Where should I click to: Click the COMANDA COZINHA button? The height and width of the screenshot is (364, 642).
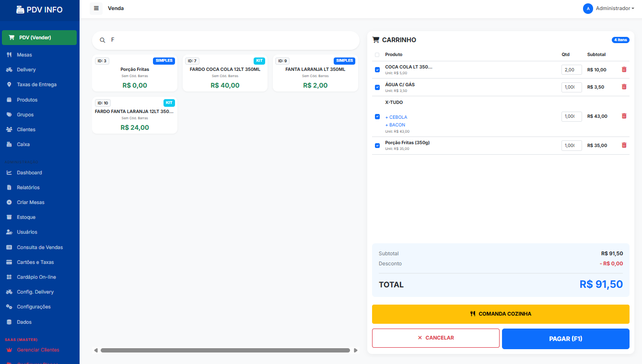click(x=501, y=314)
